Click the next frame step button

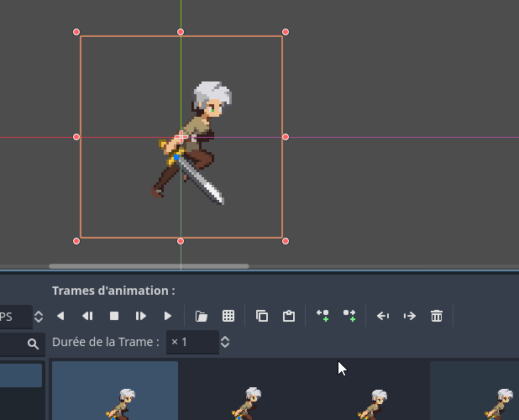tap(141, 316)
